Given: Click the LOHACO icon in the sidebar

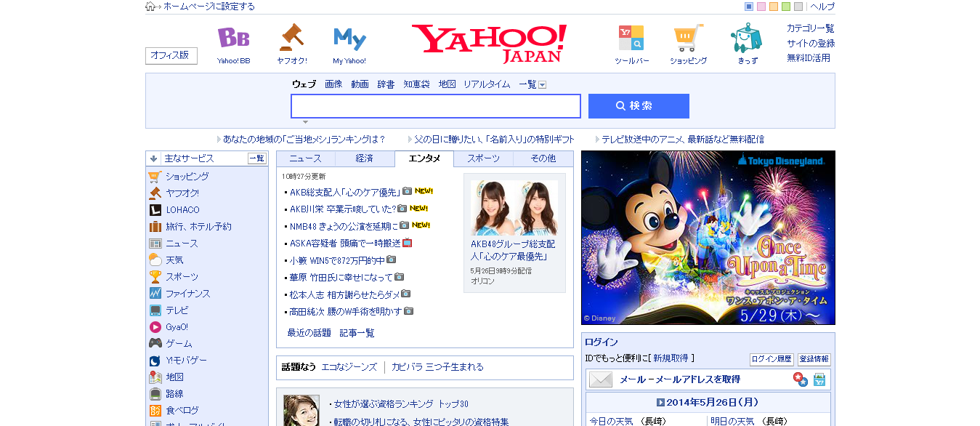Looking at the screenshot, I should click(x=155, y=210).
